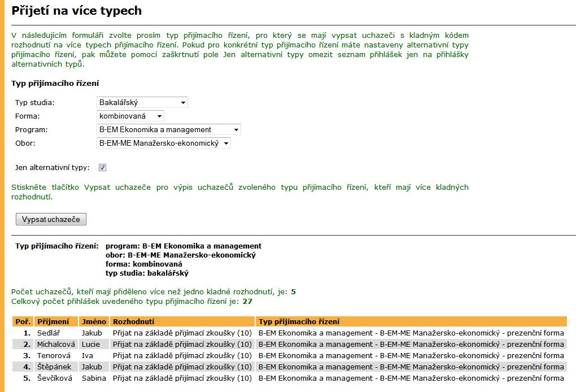The height and width of the screenshot is (392, 576).
Task: Click the decision cell in Sedlář row
Action: click(182, 333)
